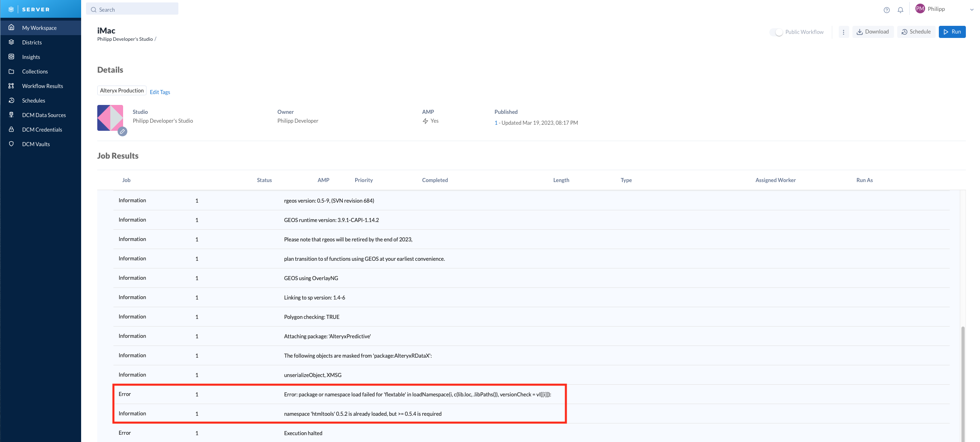Select the Collections menu item

pyautogui.click(x=12, y=71)
